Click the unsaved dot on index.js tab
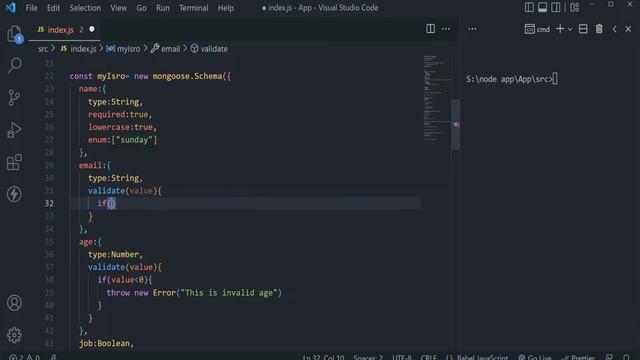The image size is (640, 360). tap(92, 29)
